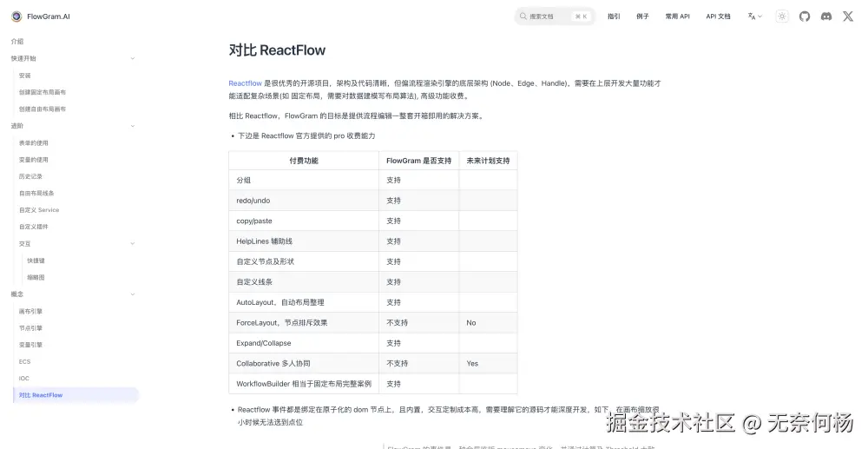Screen dimensions: 868x449
Task: Click the copy/paste table cell
Action: tap(304, 221)
